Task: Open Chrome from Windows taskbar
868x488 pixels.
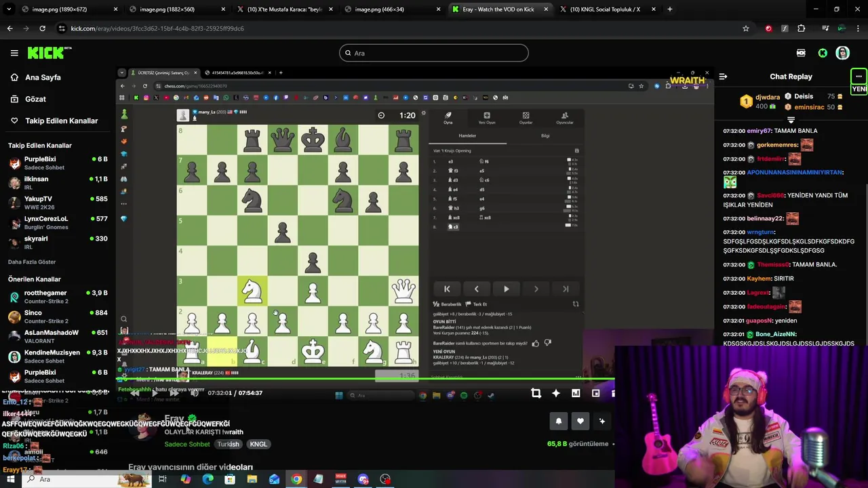Action: pos(296,479)
